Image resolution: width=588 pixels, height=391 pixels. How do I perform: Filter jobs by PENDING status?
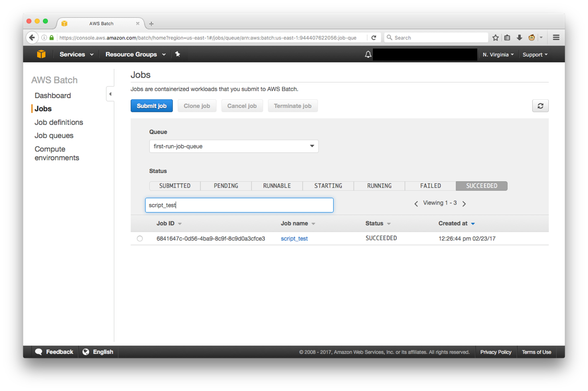tap(226, 186)
